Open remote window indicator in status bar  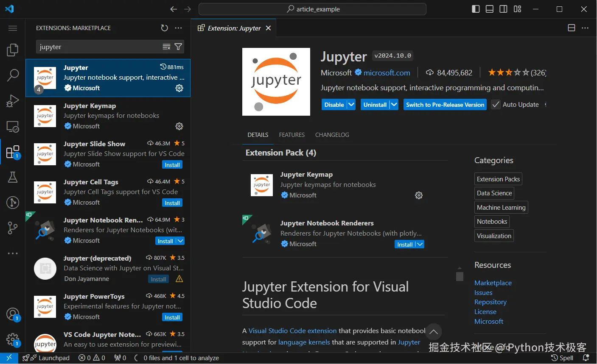pyautogui.click(x=9, y=358)
